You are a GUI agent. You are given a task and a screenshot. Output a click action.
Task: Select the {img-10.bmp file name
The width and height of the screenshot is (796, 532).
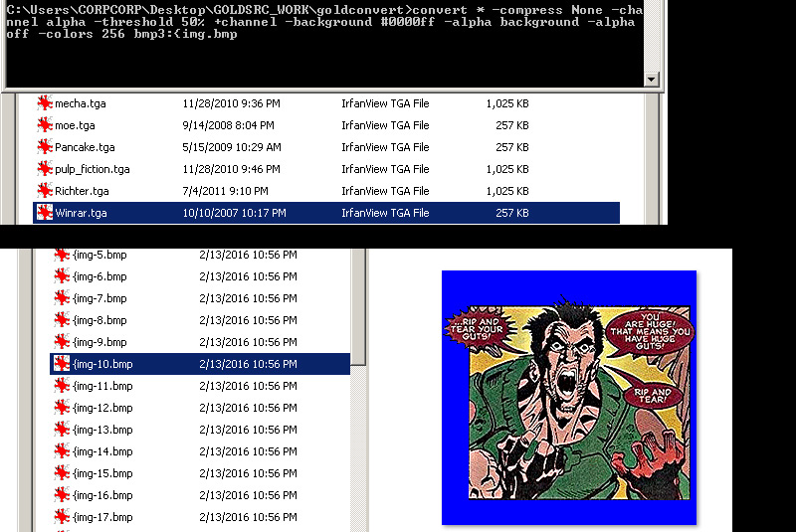(102, 364)
